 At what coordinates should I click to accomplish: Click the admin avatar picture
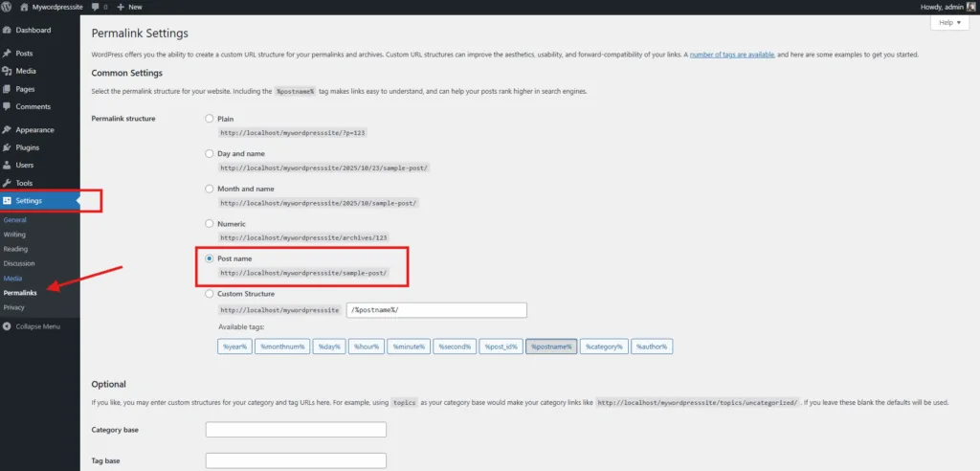click(971, 7)
